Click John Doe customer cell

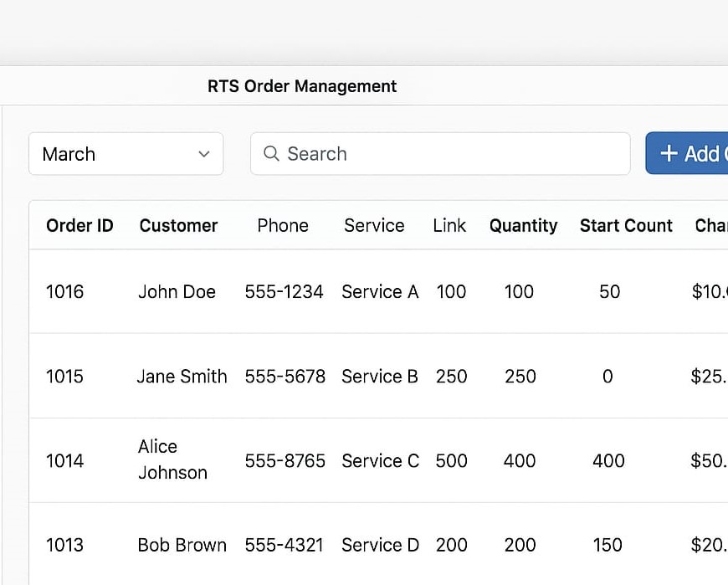point(177,292)
